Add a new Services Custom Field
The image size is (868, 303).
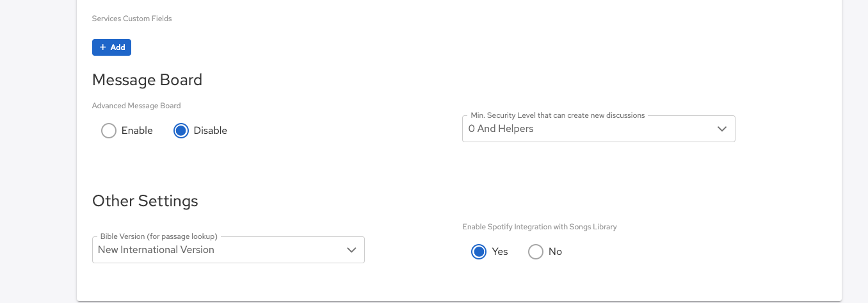point(112,47)
